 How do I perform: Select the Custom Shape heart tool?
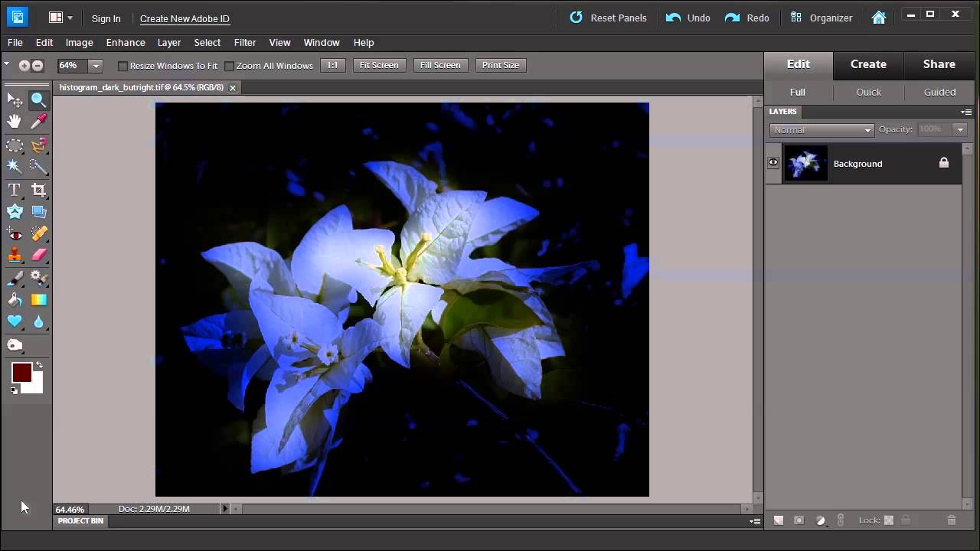15,321
